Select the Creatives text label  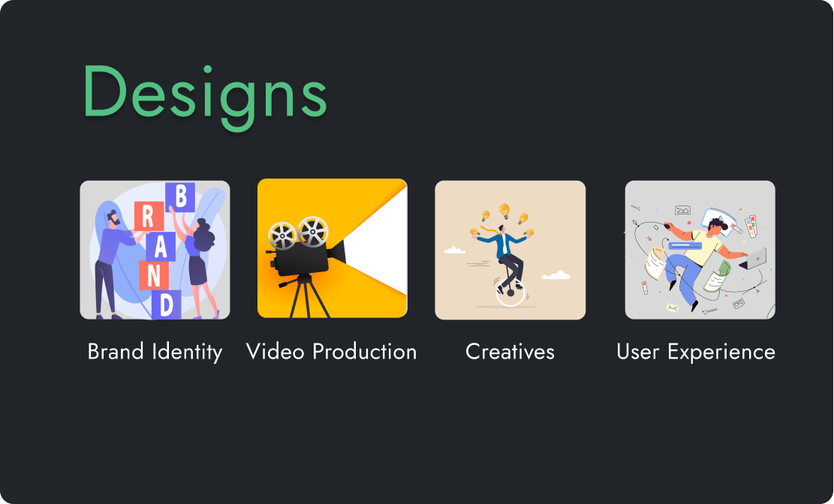(x=510, y=352)
